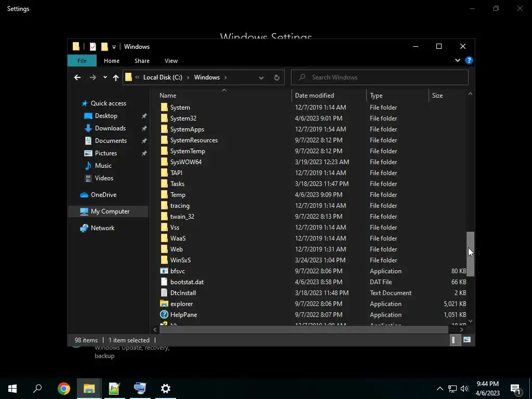The height and width of the screenshot is (399, 532).
Task: Click the Forward arrow in Explorer
Action: 92,77
